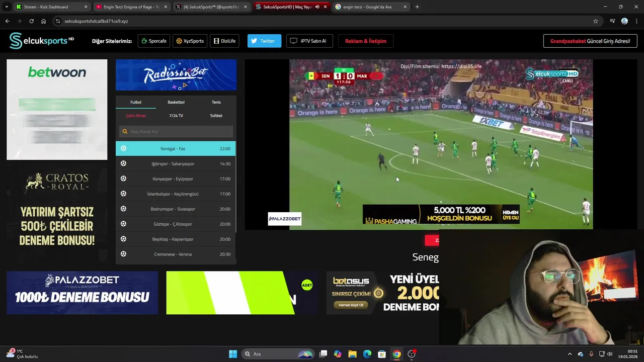Open the Chrome profile avatar

(x=624, y=21)
